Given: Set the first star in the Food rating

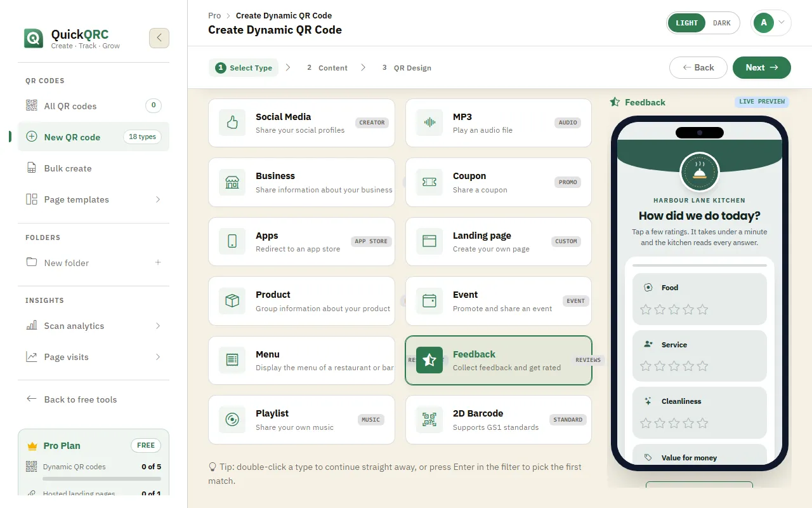Looking at the screenshot, I should click(646, 310).
